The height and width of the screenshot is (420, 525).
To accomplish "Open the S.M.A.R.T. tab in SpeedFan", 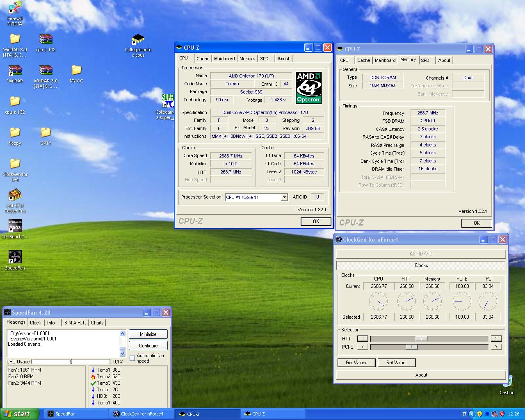I will [x=75, y=323].
